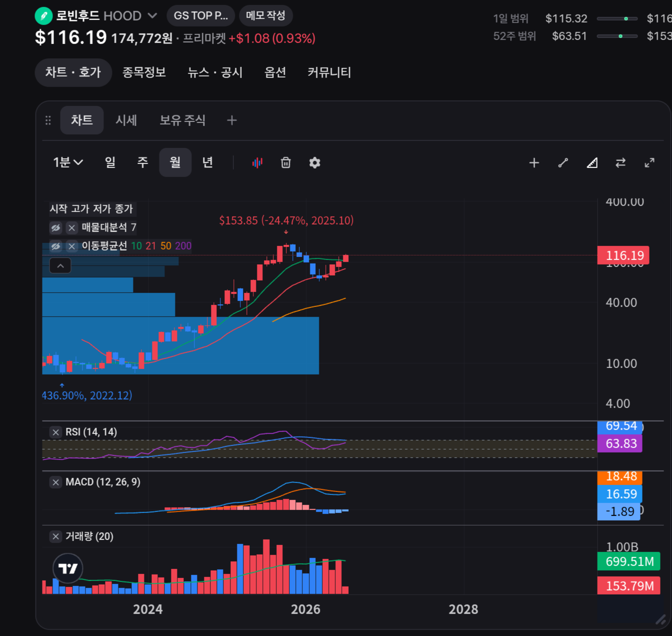The image size is (672, 636).
Task: Click the TradingView logo badge
Action: (x=68, y=568)
